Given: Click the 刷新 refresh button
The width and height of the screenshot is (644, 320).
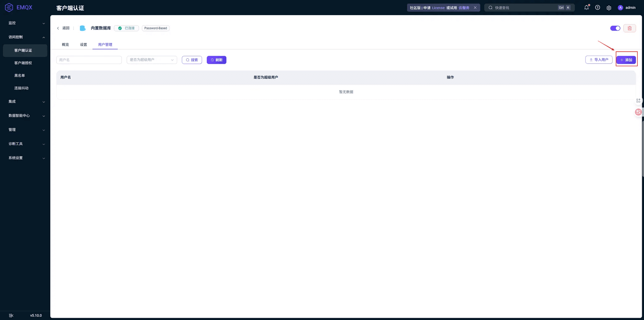Looking at the screenshot, I should [x=216, y=60].
